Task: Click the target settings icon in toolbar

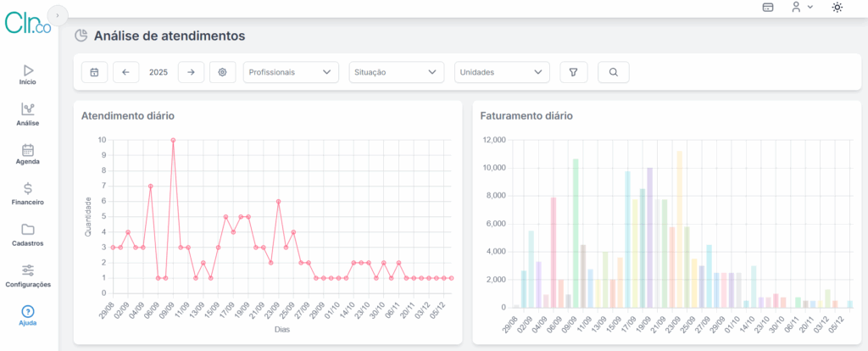Action: [223, 73]
